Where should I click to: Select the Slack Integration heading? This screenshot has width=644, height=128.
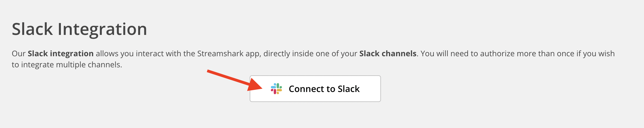(79, 29)
